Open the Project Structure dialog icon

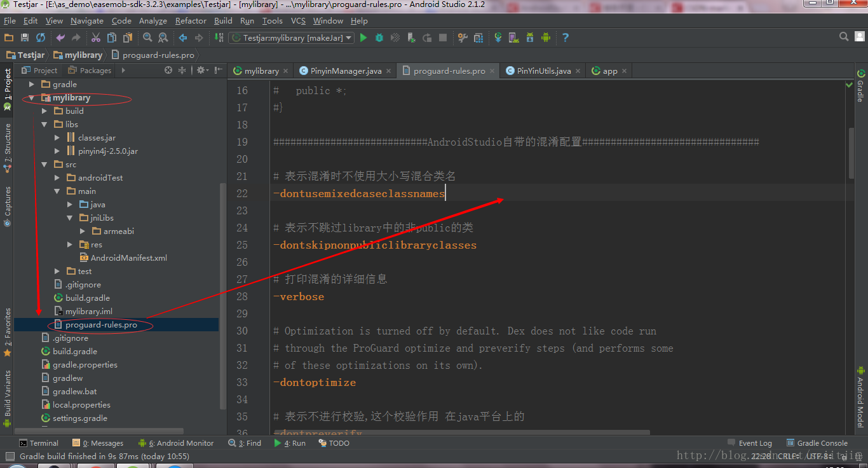click(x=478, y=38)
